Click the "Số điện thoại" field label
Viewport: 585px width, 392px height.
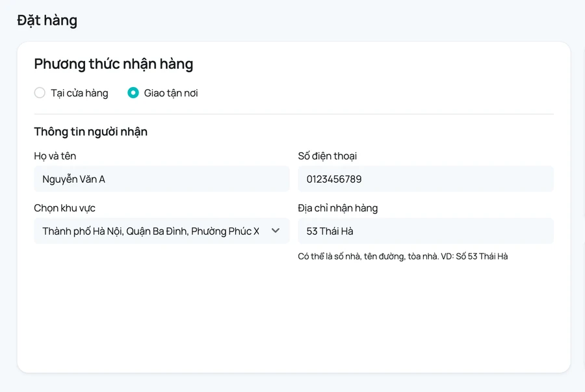pos(327,156)
